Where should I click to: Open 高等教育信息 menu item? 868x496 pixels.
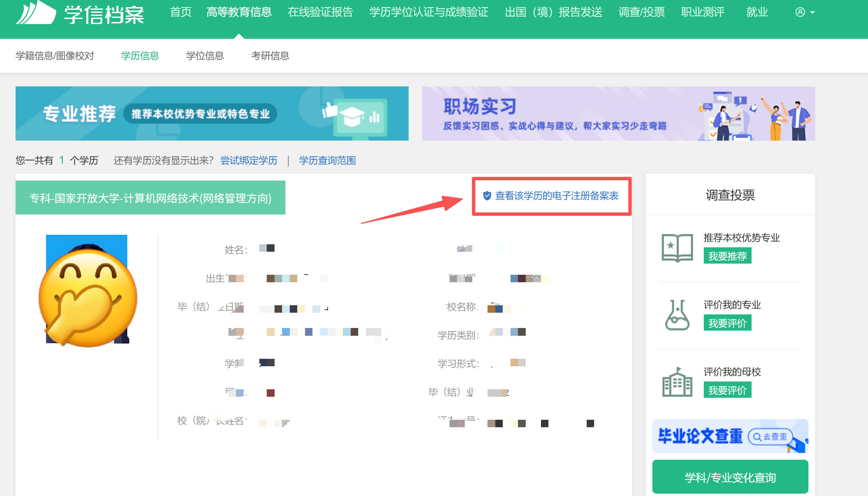pos(239,12)
